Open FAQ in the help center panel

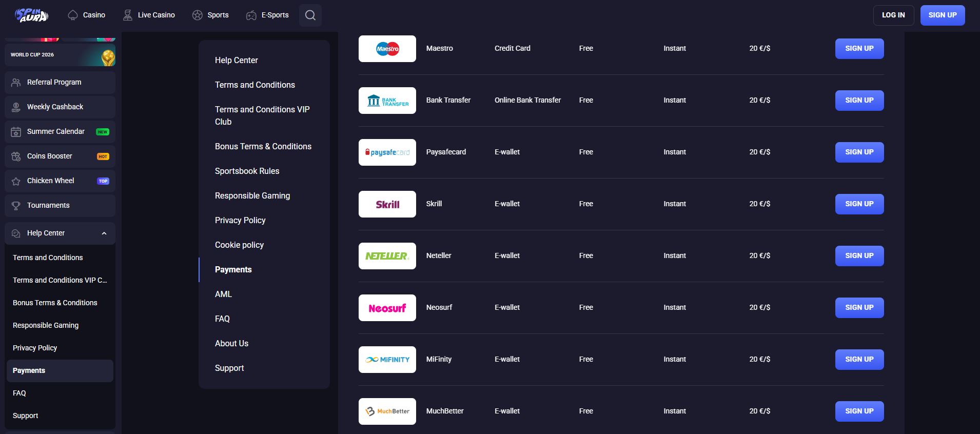pos(222,319)
